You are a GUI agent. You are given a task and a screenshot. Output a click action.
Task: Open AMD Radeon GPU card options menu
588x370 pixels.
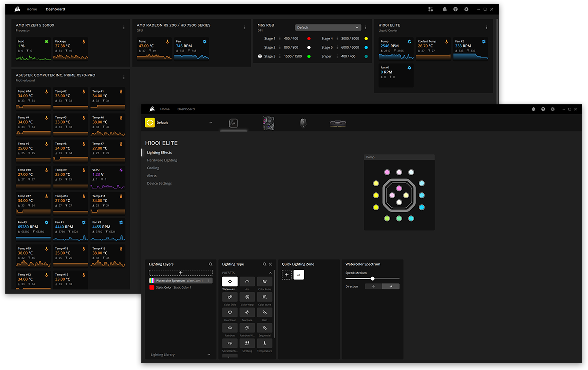[x=245, y=28]
